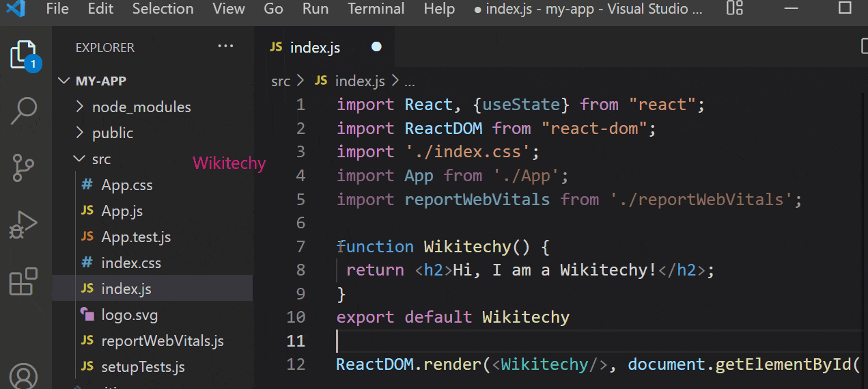Collapse the MY-APP project root
This screenshot has width=868, height=389.
(x=100, y=81)
